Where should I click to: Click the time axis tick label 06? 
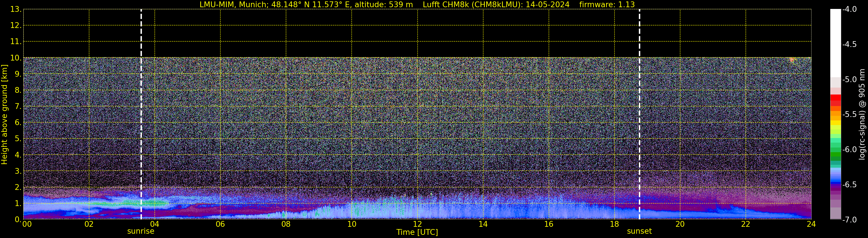click(220, 224)
